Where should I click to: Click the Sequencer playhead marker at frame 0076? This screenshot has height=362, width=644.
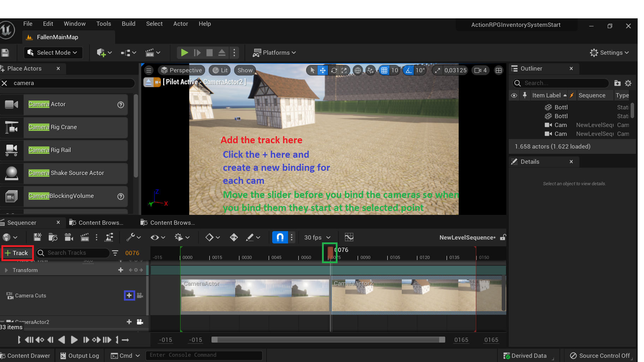pos(330,253)
